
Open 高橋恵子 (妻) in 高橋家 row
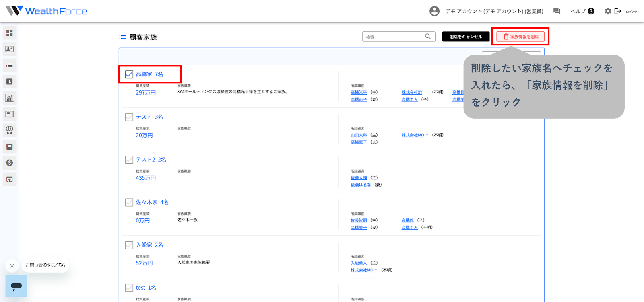click(x=359, y=100)
